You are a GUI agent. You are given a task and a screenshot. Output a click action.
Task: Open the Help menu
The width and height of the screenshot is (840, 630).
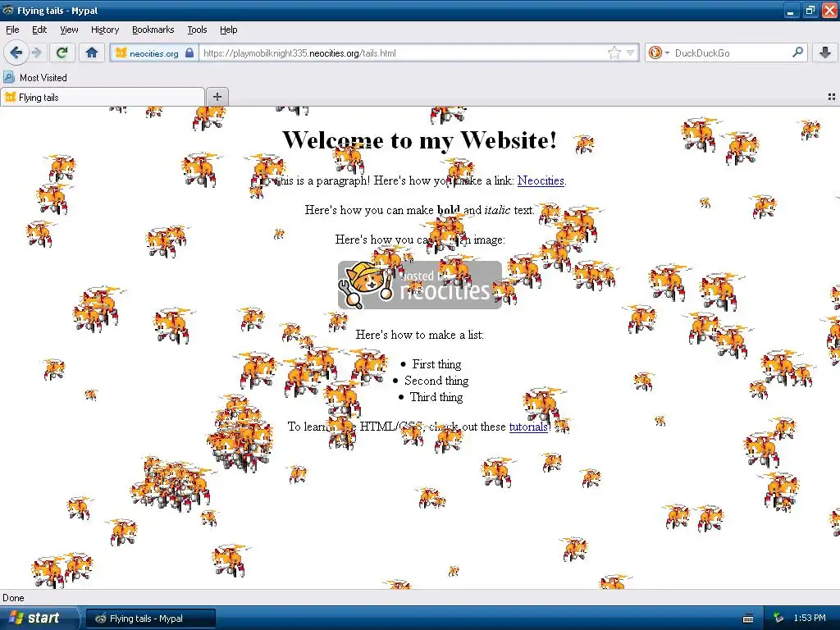click(x=228, y=30)
